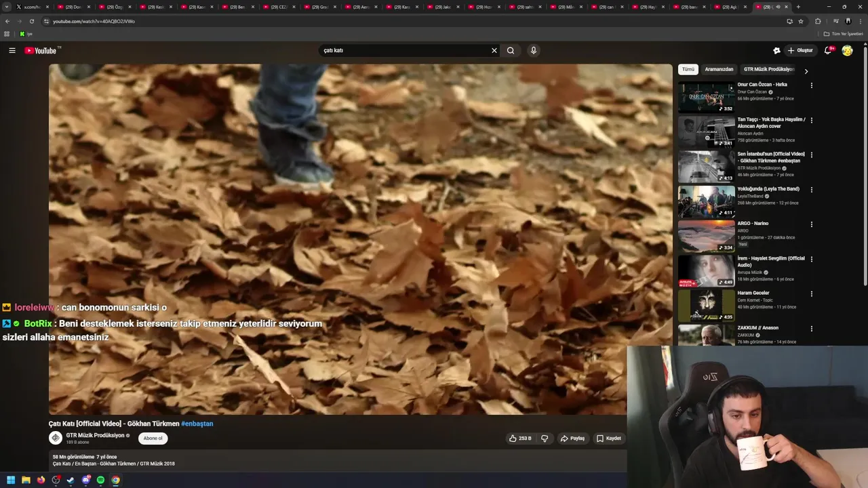Open more options for Yokluğunda video

pos(811,190)
